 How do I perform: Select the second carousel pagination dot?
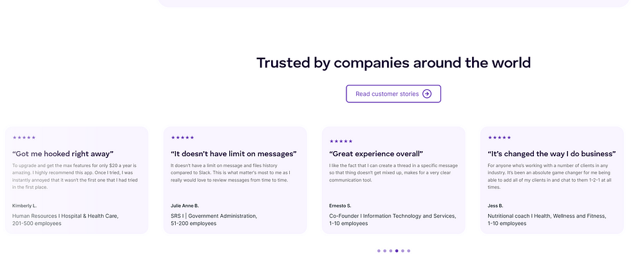coord(385,251)
